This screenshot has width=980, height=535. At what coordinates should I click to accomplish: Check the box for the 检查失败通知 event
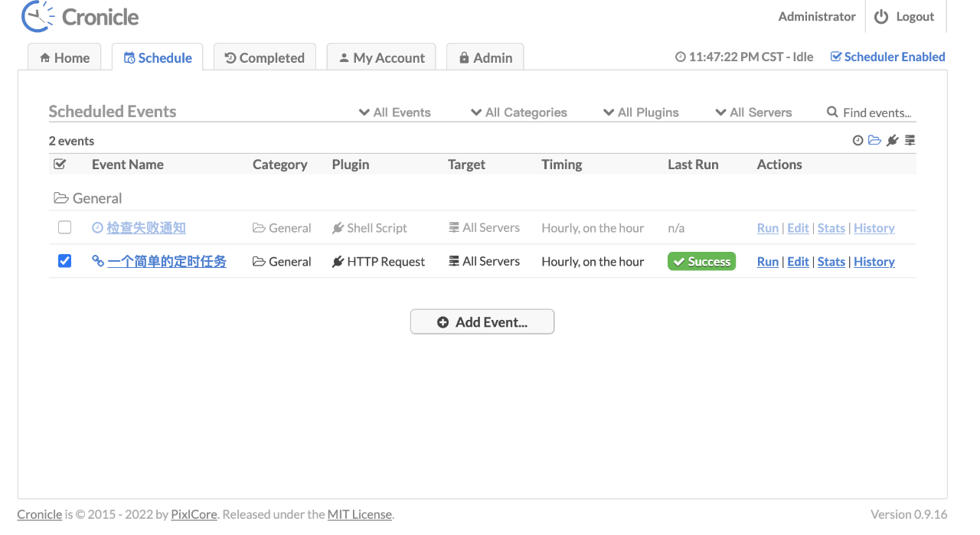pos(64,227)
